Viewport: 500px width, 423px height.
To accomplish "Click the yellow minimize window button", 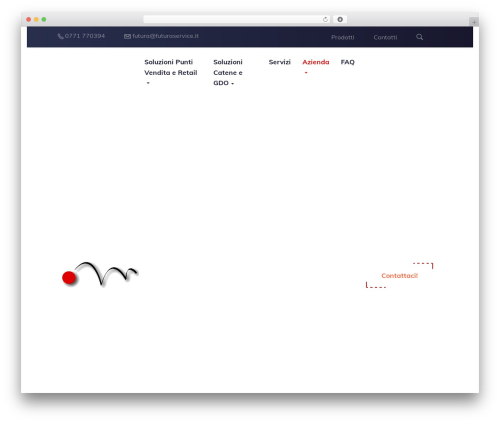I will (x=36, y=20).
